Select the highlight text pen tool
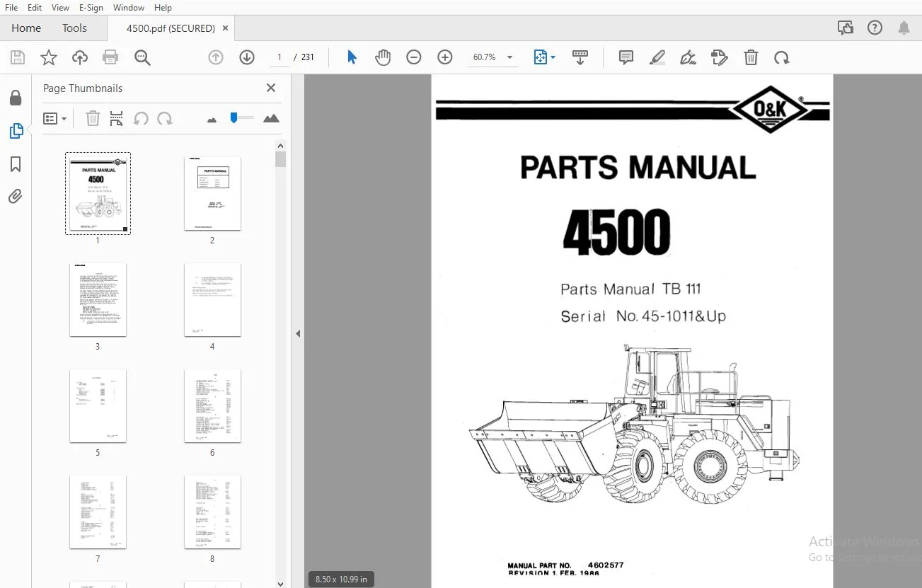 click(657, 57)
